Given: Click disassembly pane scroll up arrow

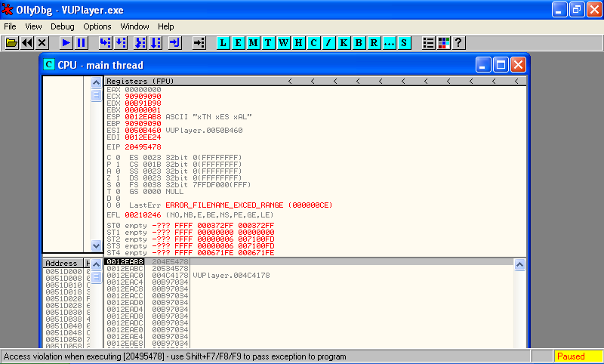Looking at the screenshot, I should [x=97, y=82].
